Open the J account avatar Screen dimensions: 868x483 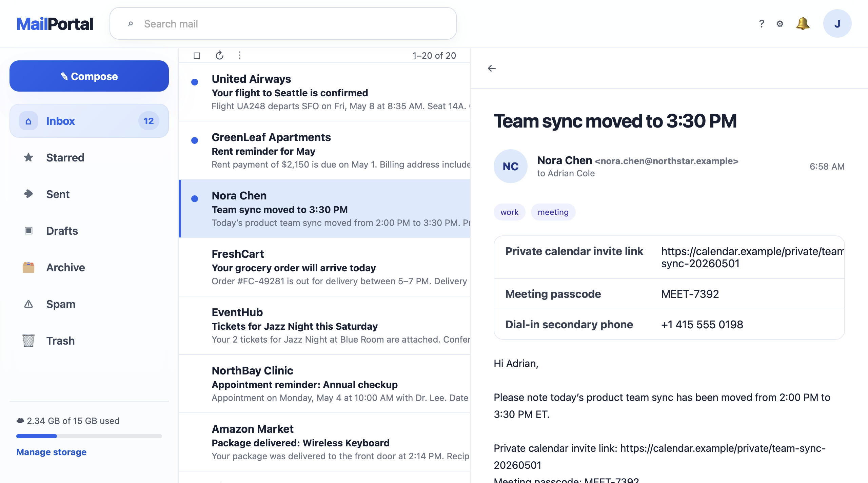click(x=837, y=24)
